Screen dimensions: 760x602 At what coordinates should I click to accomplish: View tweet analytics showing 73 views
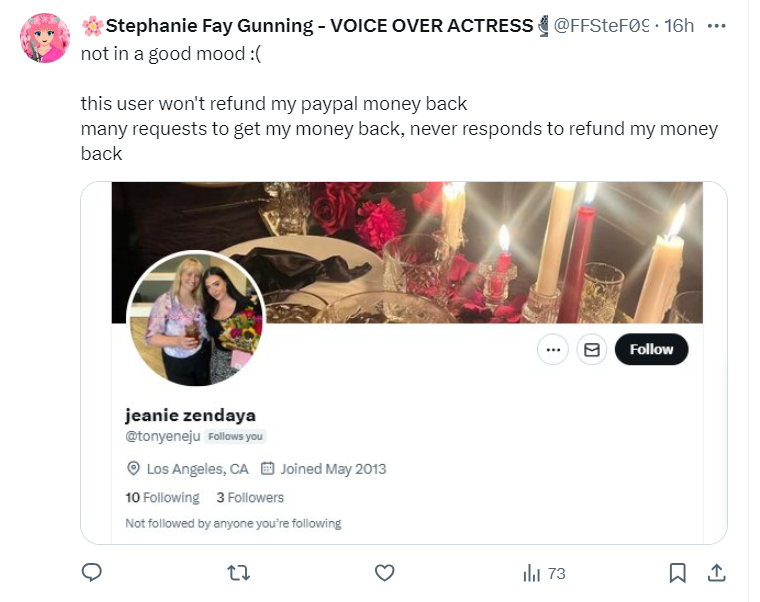pos(545,573)
